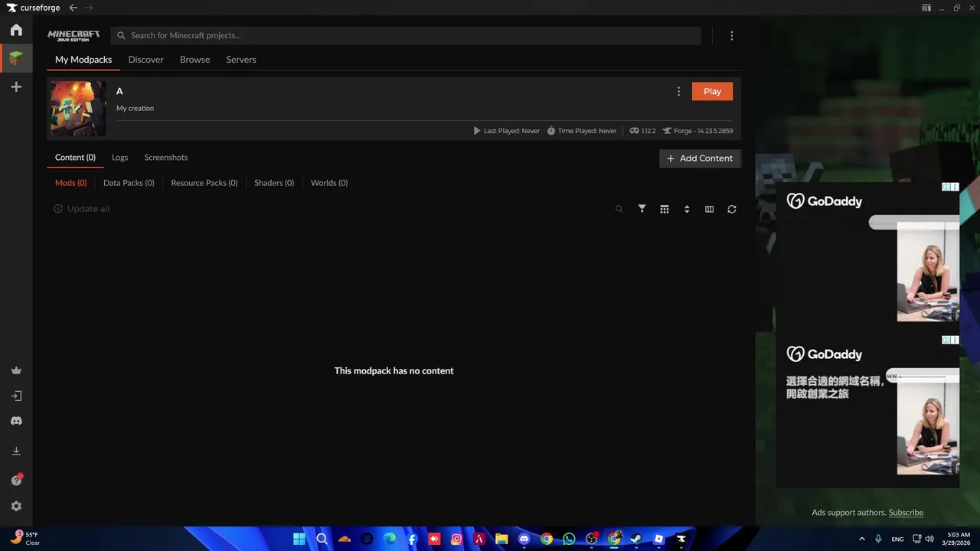The height and width of the screenshot is (551, 980).
Task: Click the columns layout icon in mods toolbar
Action: click(x=709, y=209)
